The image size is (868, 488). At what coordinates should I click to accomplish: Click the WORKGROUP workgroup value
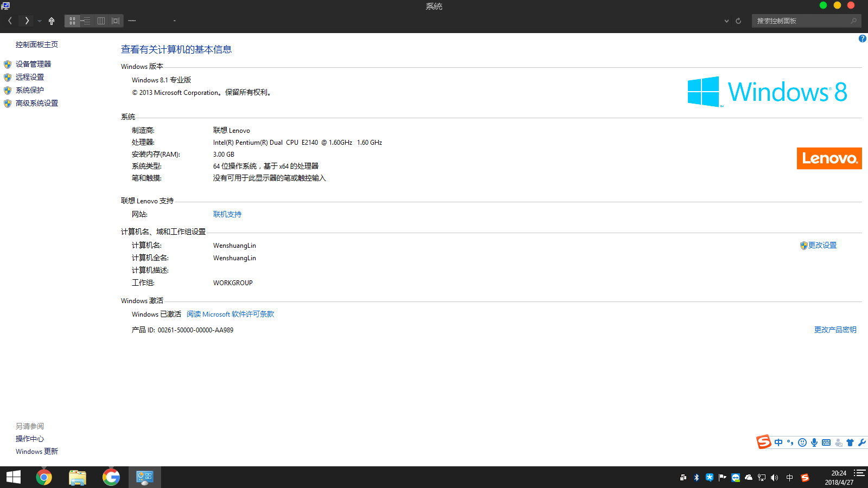[233, 282]
